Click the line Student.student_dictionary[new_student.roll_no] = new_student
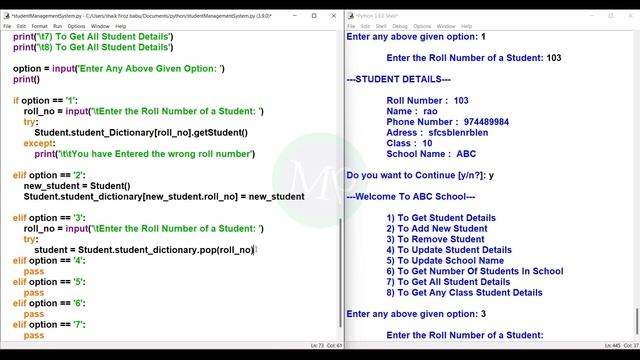This screenshot has width=640, height=360. pos(164,196)
